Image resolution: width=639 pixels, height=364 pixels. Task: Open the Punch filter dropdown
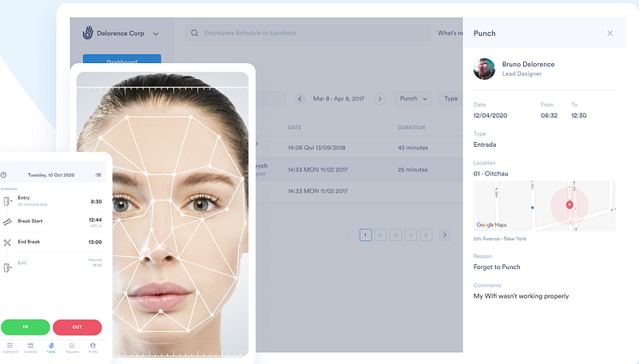point(413,98)
